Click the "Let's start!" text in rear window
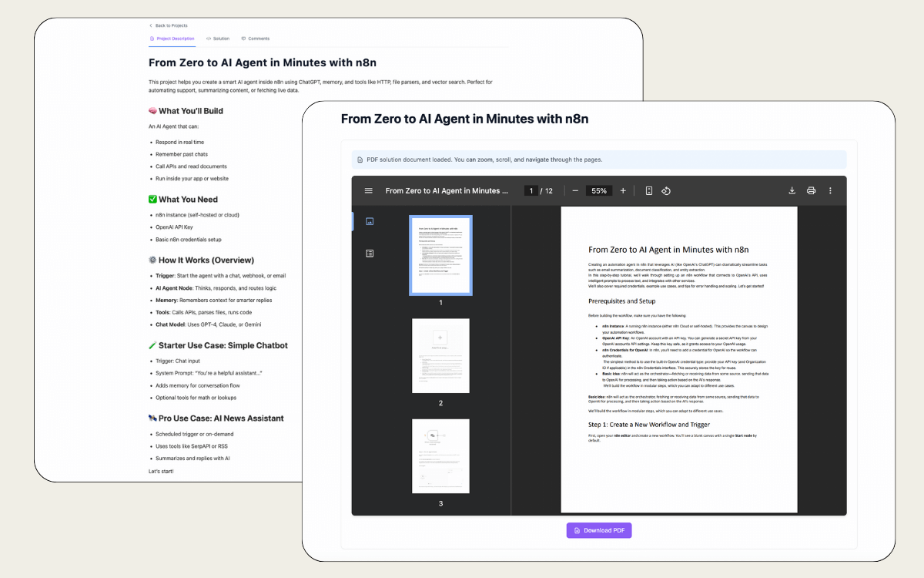924x578 pixels. [161, 471]
